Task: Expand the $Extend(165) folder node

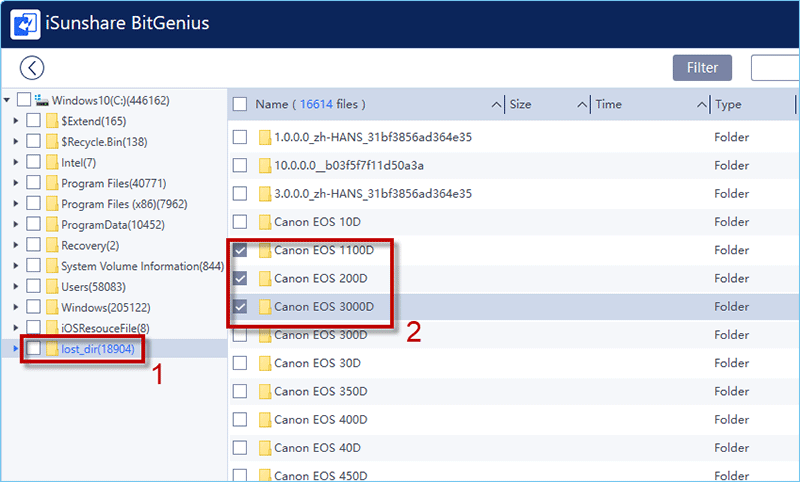Action: tap(16, 121)
